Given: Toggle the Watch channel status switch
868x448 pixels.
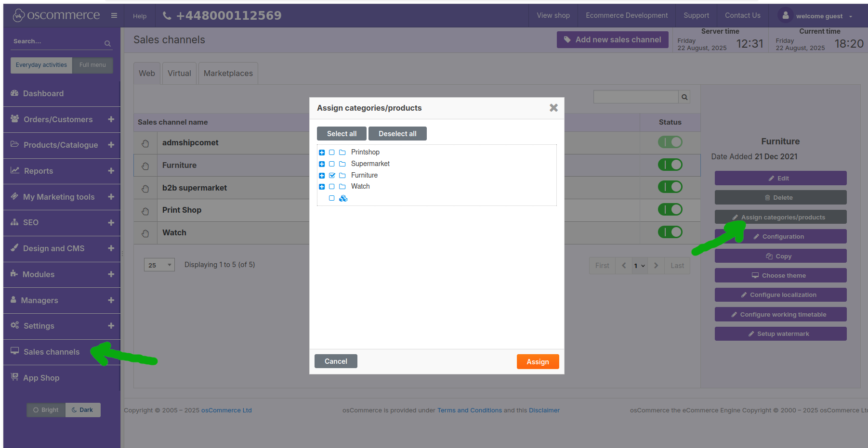Looking at the screenshot, I should tap(670, 232).
